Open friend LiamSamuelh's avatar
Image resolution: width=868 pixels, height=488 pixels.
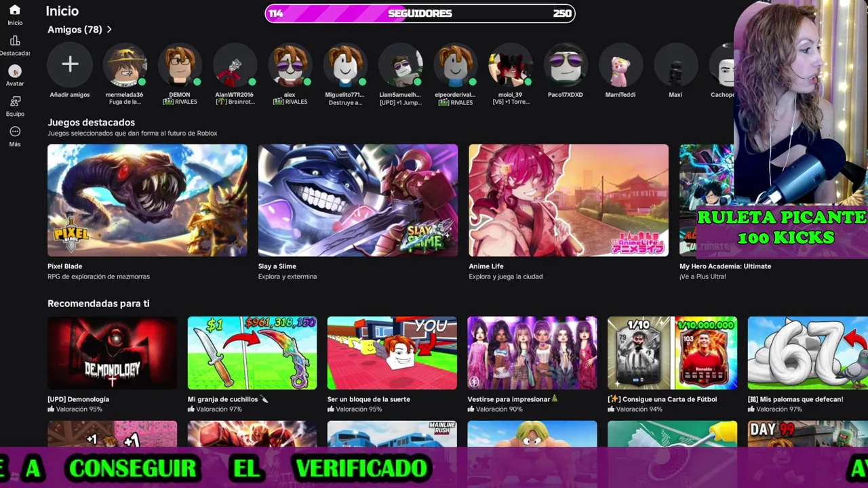coord(400,64)
